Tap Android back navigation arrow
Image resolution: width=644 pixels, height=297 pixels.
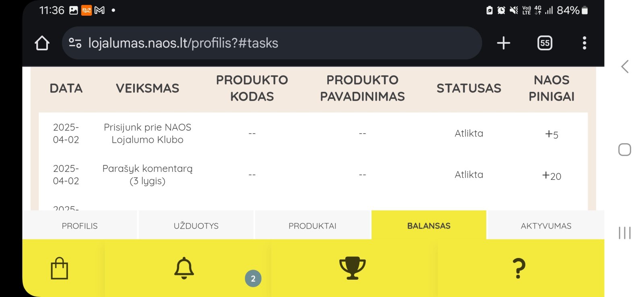[625, 66]
